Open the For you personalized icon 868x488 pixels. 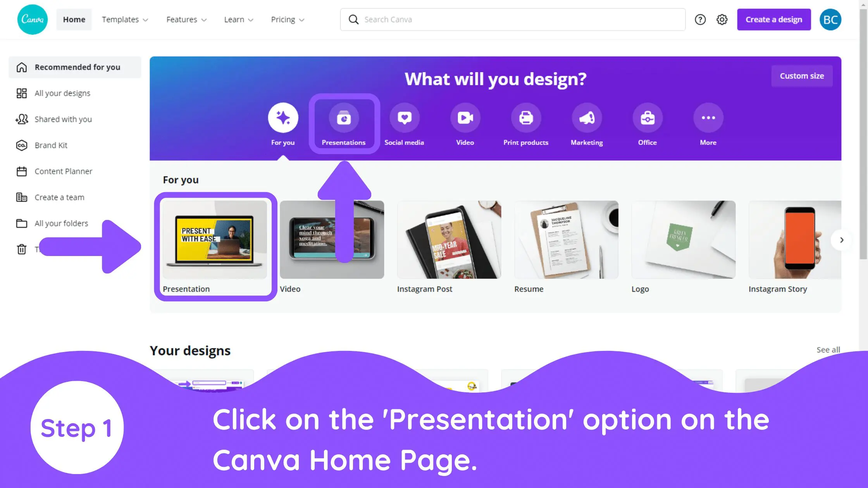click(282, 117)
